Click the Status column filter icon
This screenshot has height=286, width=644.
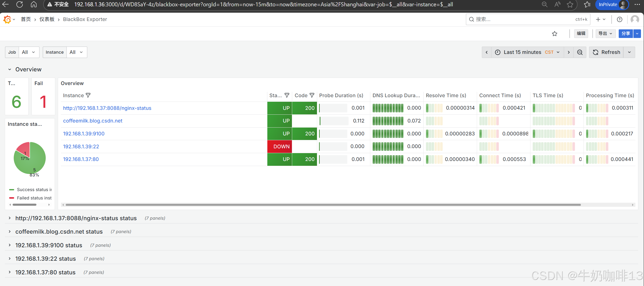coord(287,95)
